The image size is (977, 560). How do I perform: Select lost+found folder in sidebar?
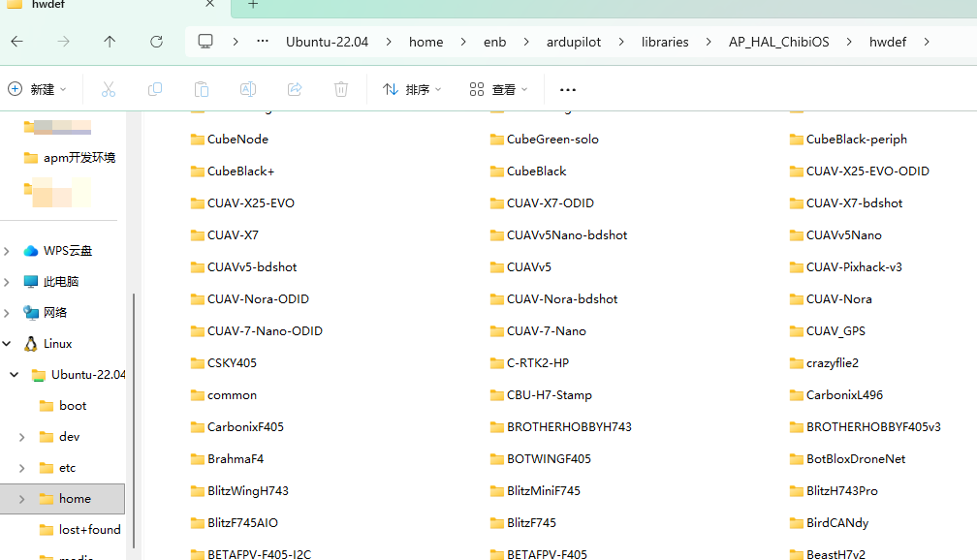(x=80, y=530)
